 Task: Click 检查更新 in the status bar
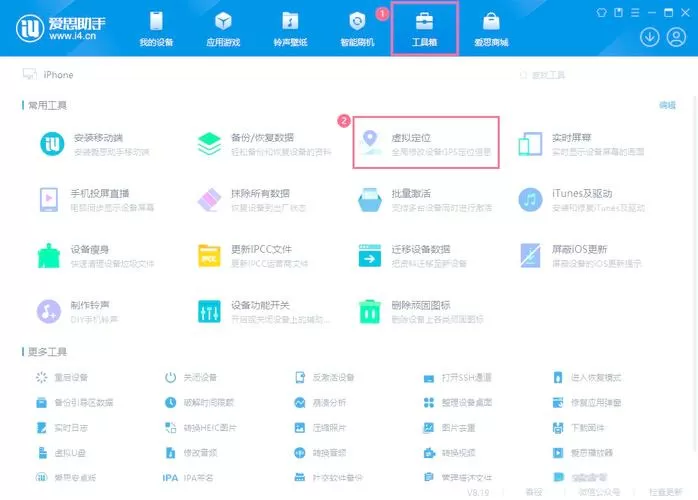[666, 492]
